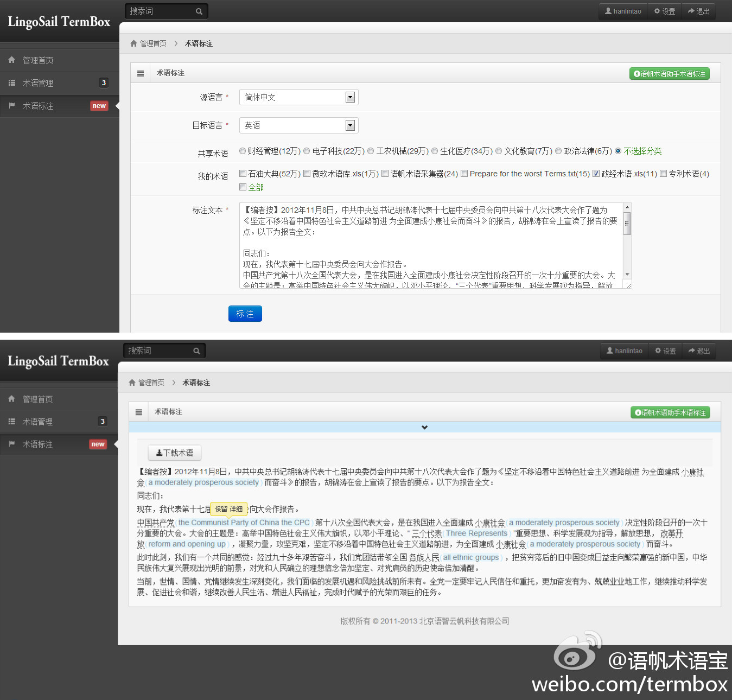Click the badge 3 beside 术语管理 on the results page

[103, 422]
